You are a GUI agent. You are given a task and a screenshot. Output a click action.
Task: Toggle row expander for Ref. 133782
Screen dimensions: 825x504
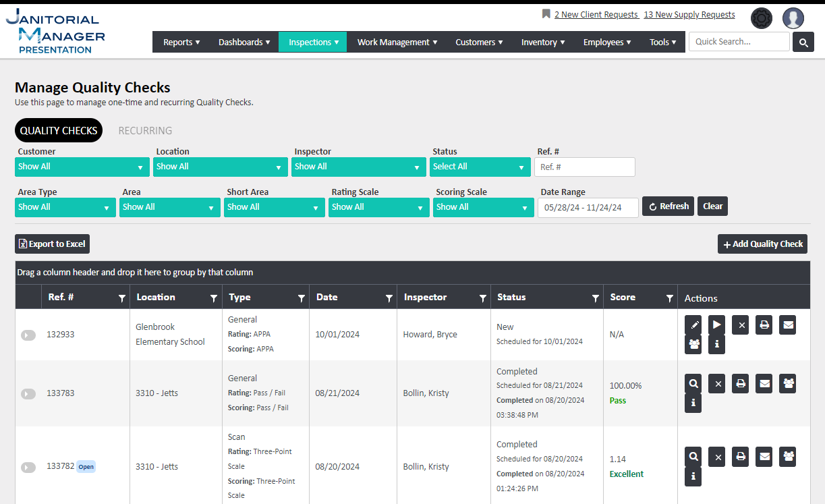click(28, 467)
